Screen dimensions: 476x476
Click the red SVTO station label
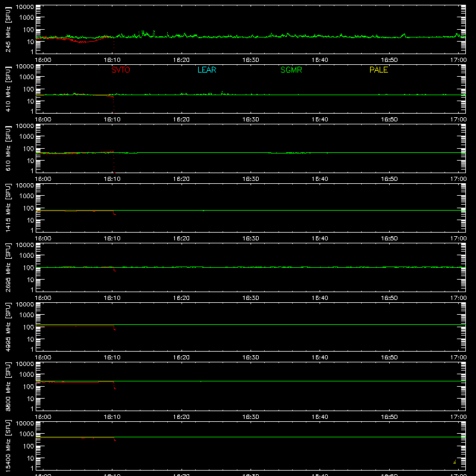(x=121, y=70)
